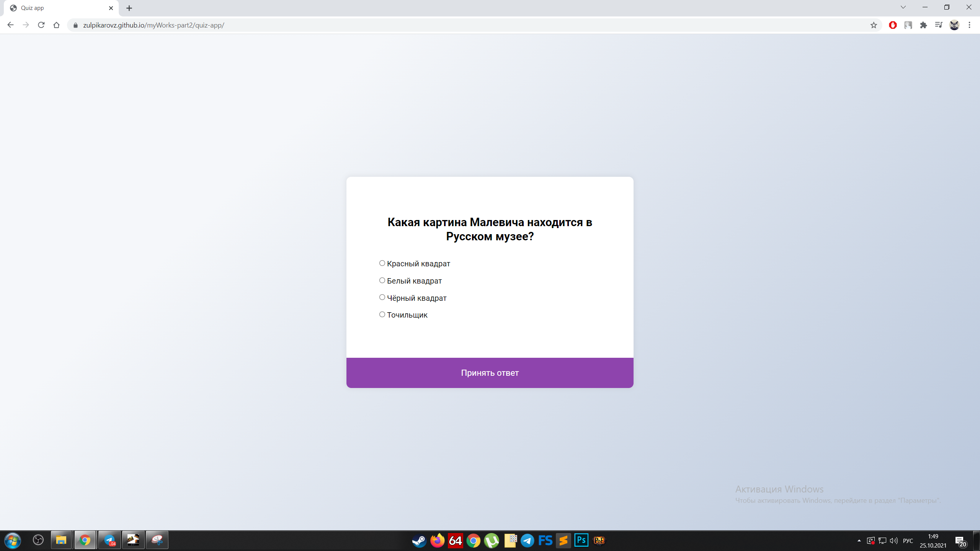The width and height of the screenshot is (980, 551).
Task: Launch Photoshop from the taskbar
Action: [581, 540]
